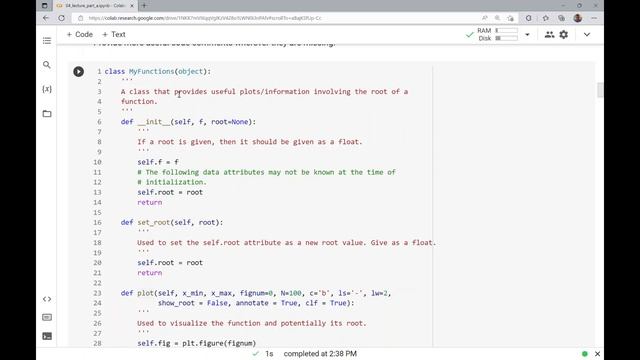
Task: Expand the runtime connection dropdown arrow
Action: [527, 35]
